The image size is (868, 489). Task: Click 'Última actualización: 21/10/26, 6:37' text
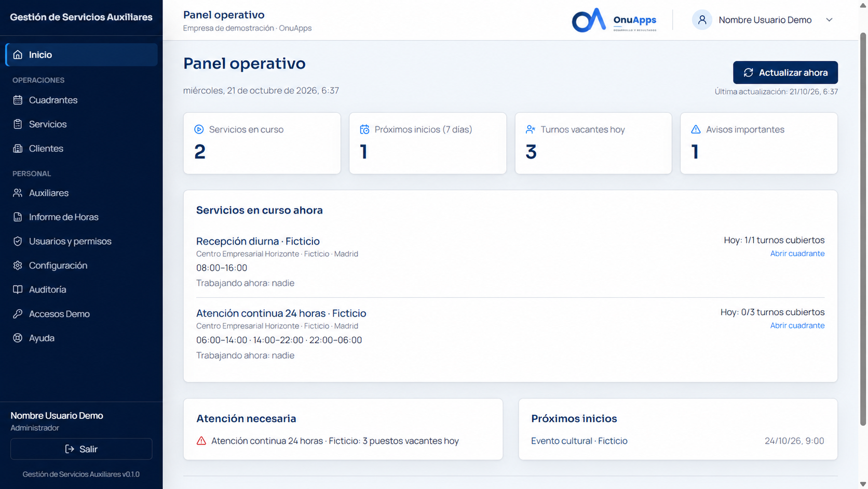pos(776,91)
